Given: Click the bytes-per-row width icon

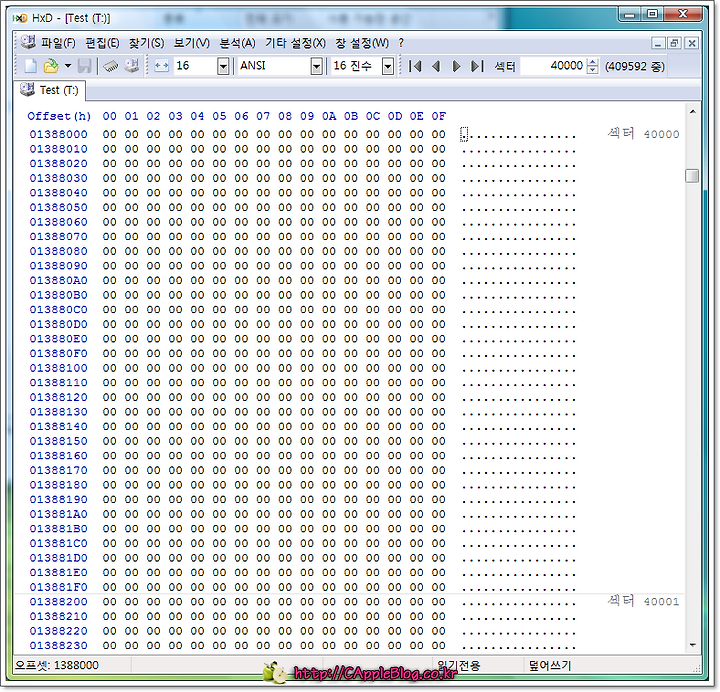Looking at the screenshot, I should [161, 66].
